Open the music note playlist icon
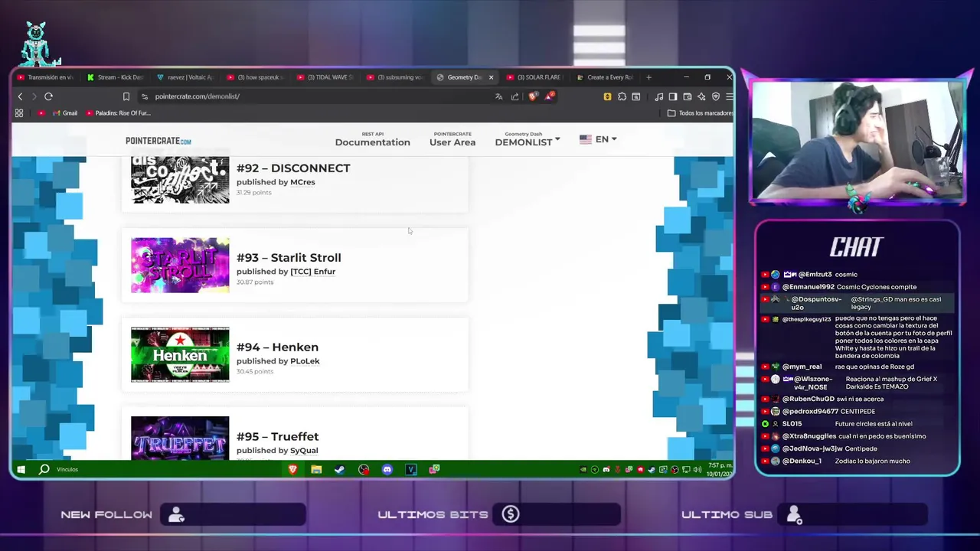Image resolution: width=980 pixels, height=551 pixels. (x=658, y=96)
